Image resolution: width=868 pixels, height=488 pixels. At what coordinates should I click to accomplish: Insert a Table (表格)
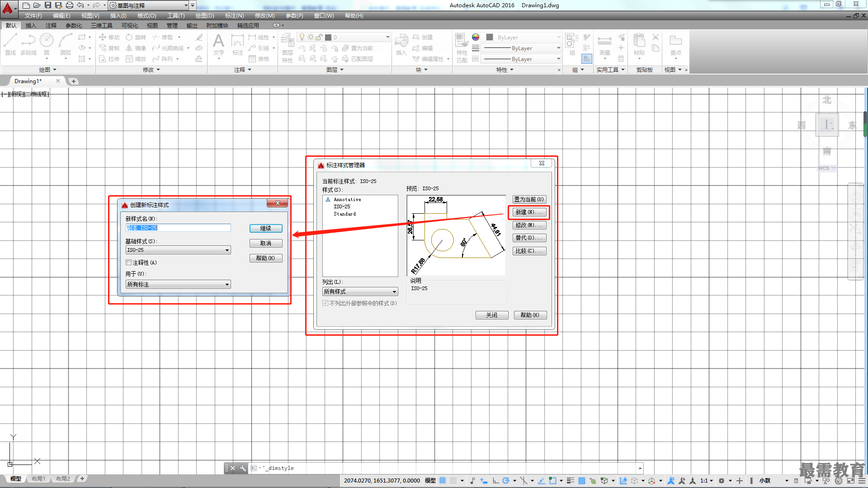(259, 59)
